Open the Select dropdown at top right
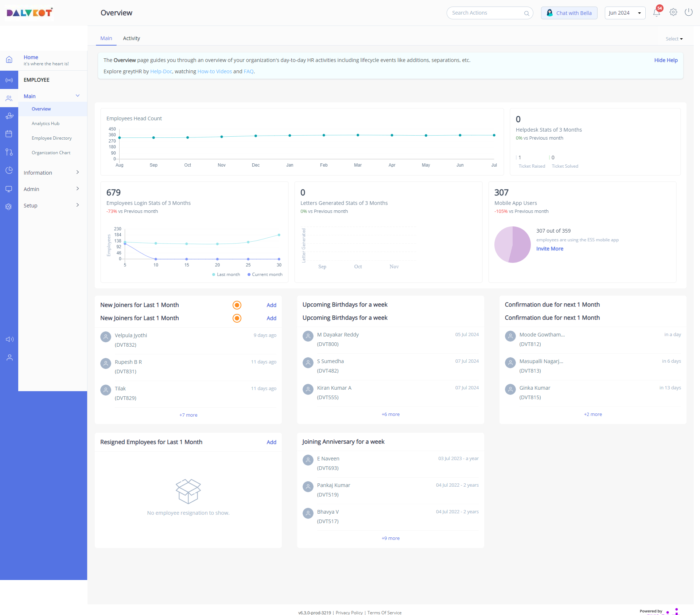Viewport: 700px width, 615px height. (674, 39)
